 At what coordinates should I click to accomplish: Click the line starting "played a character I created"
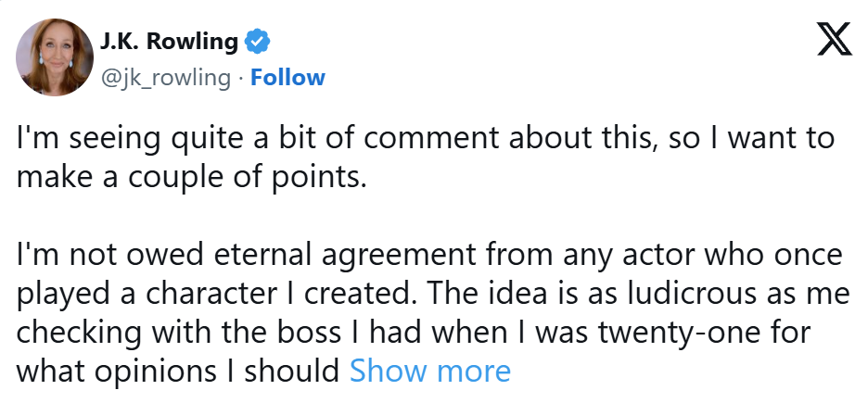click(433, 292)
